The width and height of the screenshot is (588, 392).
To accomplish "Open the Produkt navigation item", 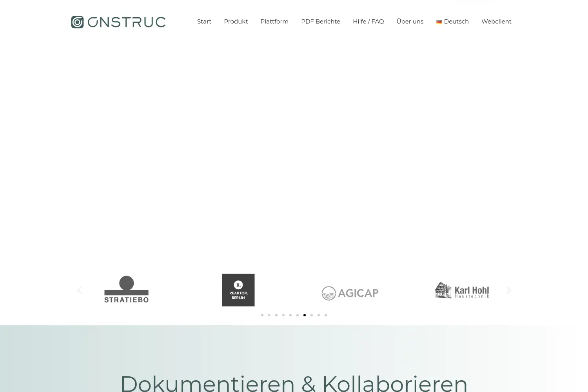I will (x=236, y=22).
